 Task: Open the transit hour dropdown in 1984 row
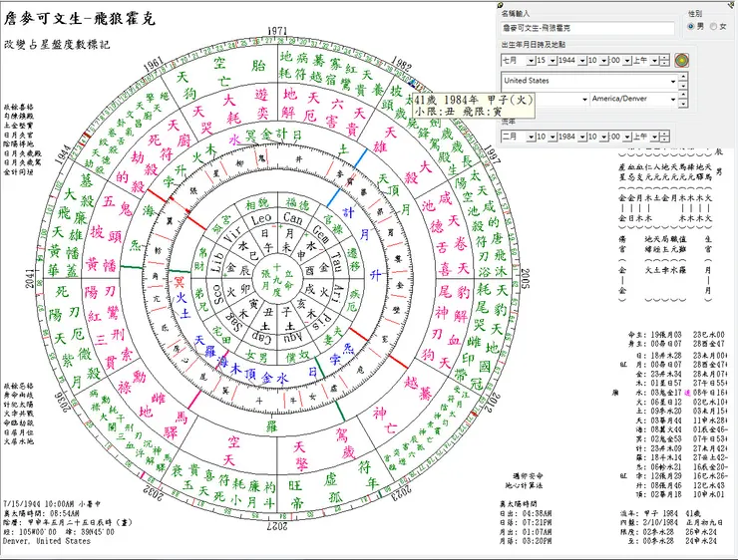(x=604, y=137)
